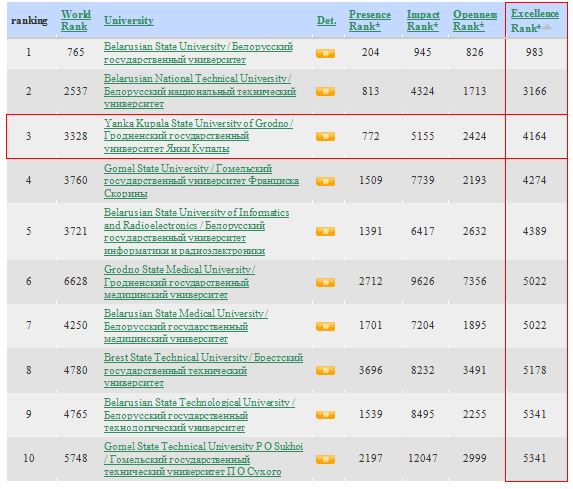Select world rank value 4780
The height and width of the screenshot is (489, 573).
[x=76, y=370]
